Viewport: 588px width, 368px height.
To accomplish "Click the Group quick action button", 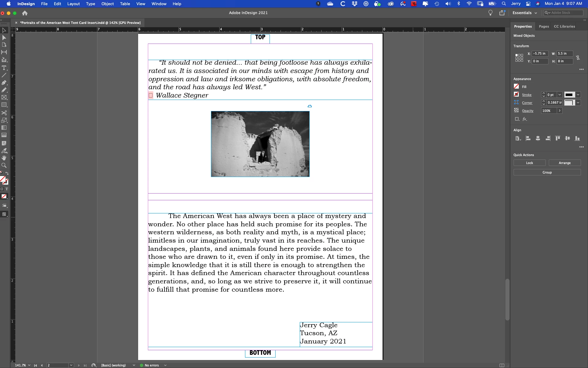I will [547, 172].
